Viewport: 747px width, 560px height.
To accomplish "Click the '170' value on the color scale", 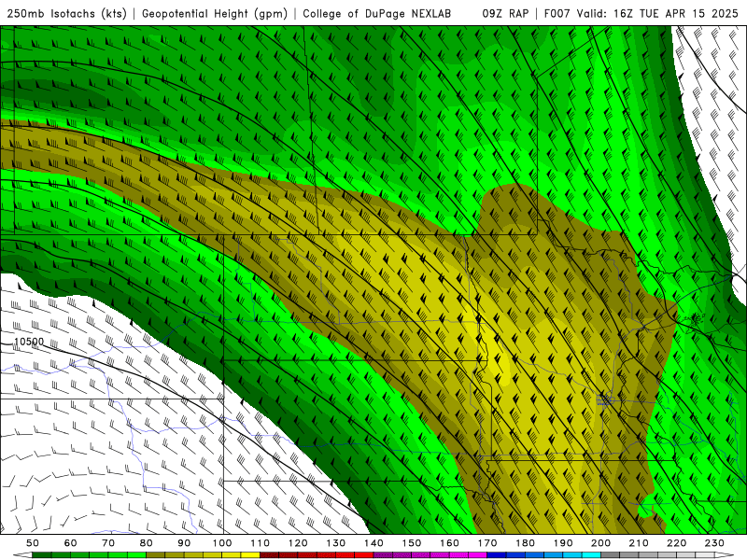I will coord(487,543).
